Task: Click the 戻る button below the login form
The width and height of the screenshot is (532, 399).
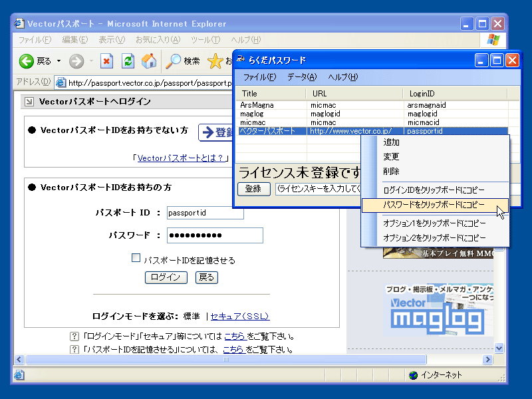Action: [x=207, y=277]
